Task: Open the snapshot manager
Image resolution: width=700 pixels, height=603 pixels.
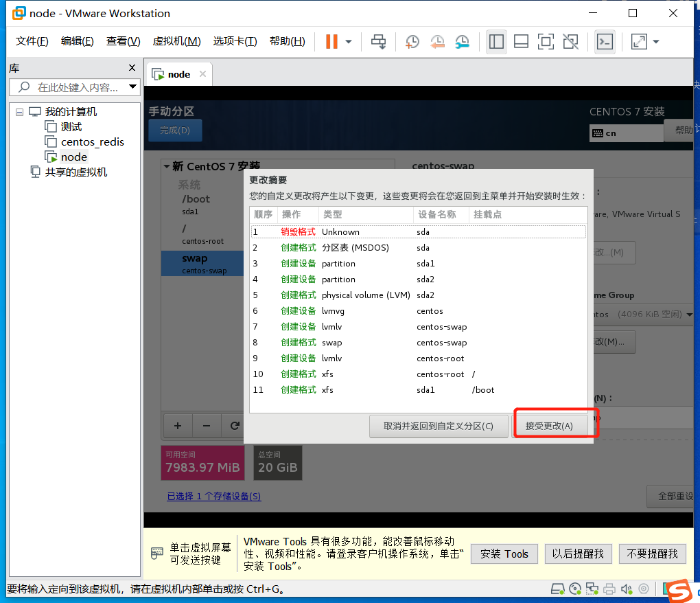Action: (x=462, y=42)
